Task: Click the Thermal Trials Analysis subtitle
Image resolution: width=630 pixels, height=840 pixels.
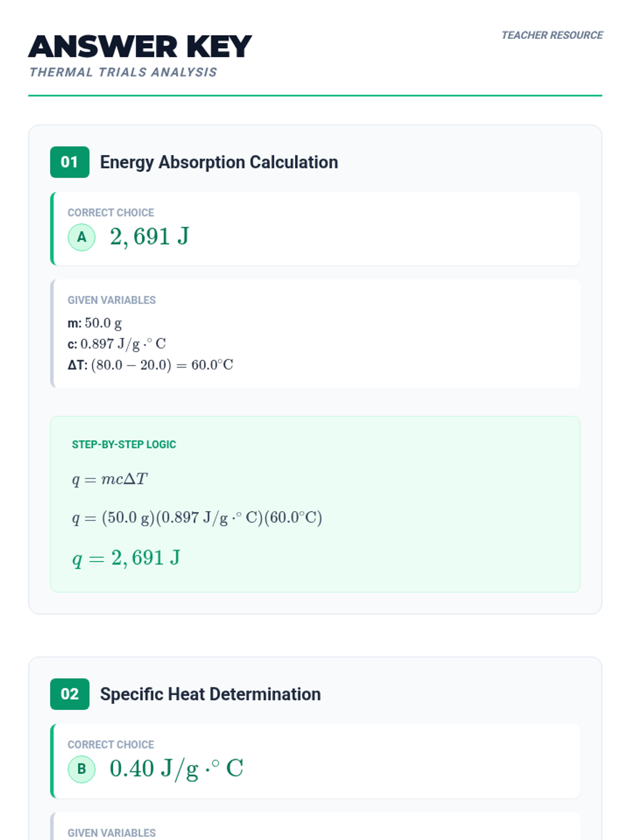Action: [x=123, y=72]
